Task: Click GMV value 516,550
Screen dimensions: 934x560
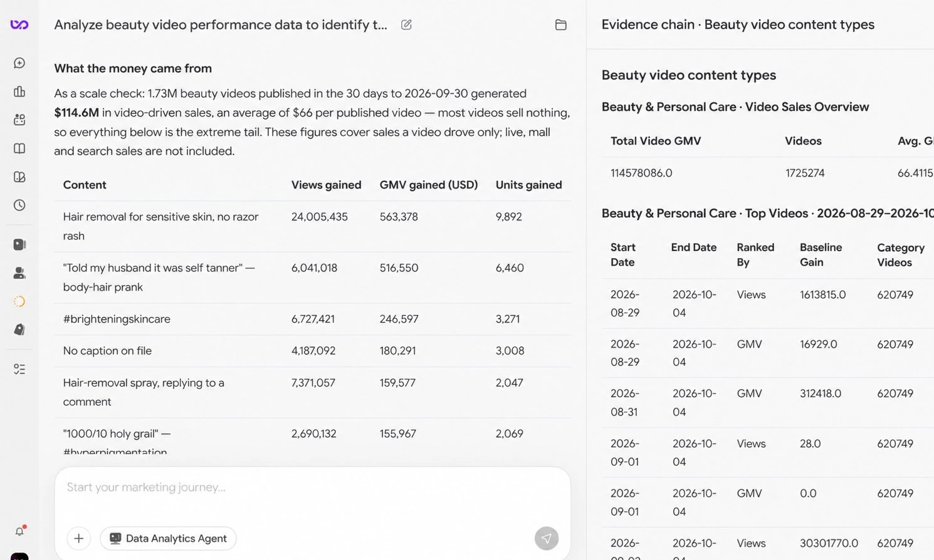Action: point(399,267)
